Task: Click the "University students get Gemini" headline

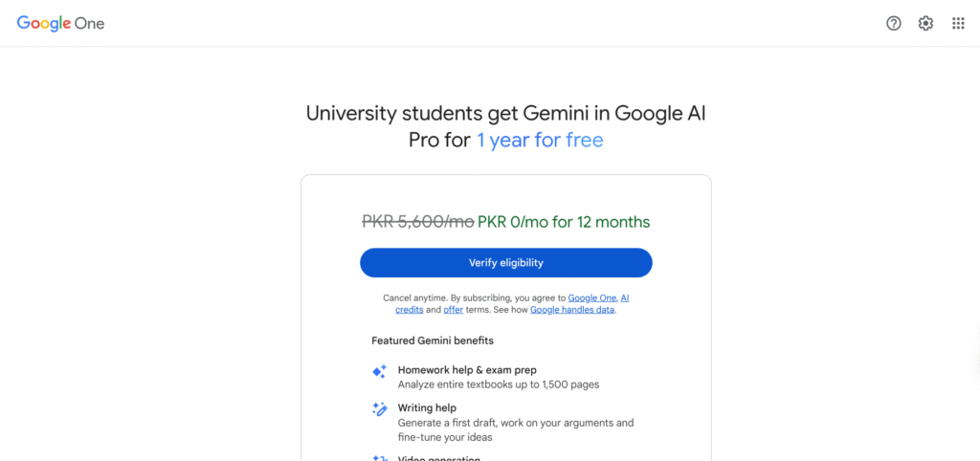Action: coord(505,114)
